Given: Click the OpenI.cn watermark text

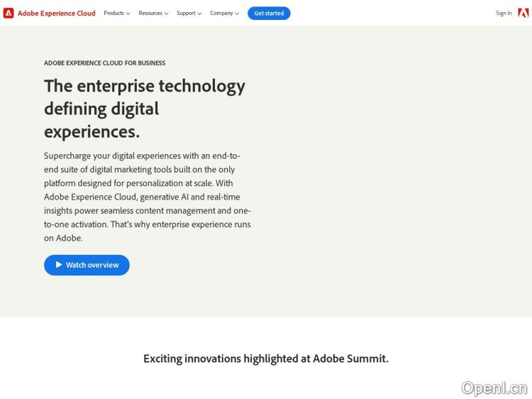Looking at the screenshot, I should click(x=494, y=388).
